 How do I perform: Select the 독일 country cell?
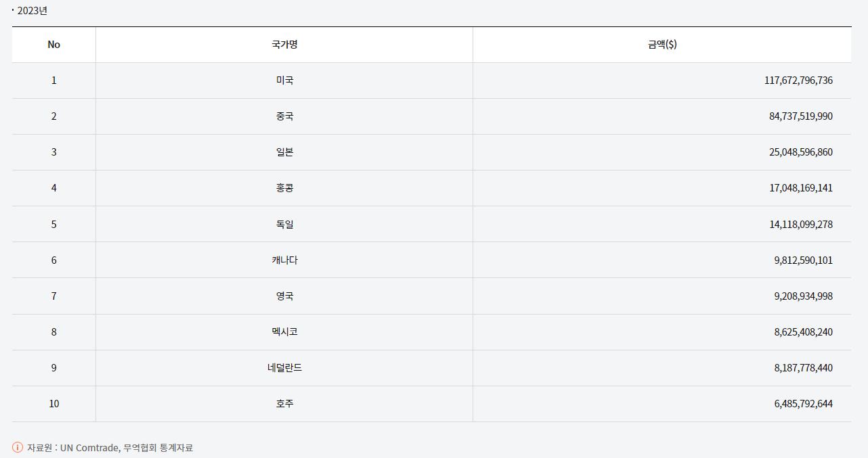coord(284,224)
